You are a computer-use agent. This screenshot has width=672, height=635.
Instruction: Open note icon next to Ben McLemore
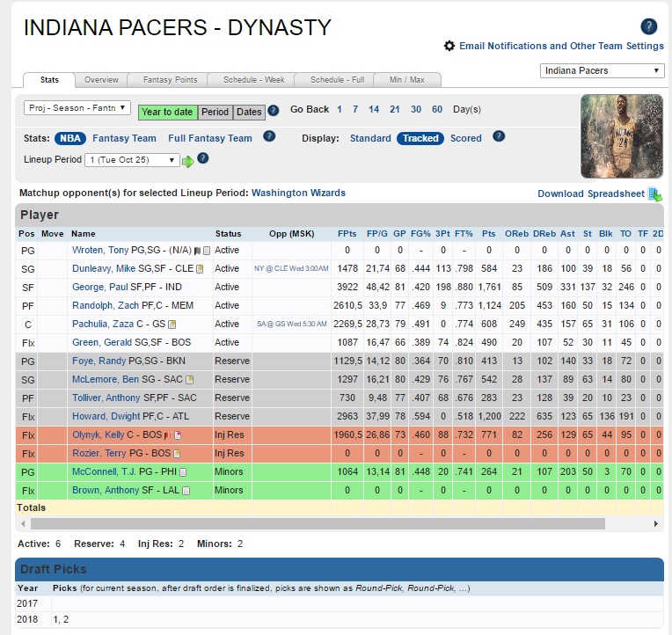(x=189, y=380)
